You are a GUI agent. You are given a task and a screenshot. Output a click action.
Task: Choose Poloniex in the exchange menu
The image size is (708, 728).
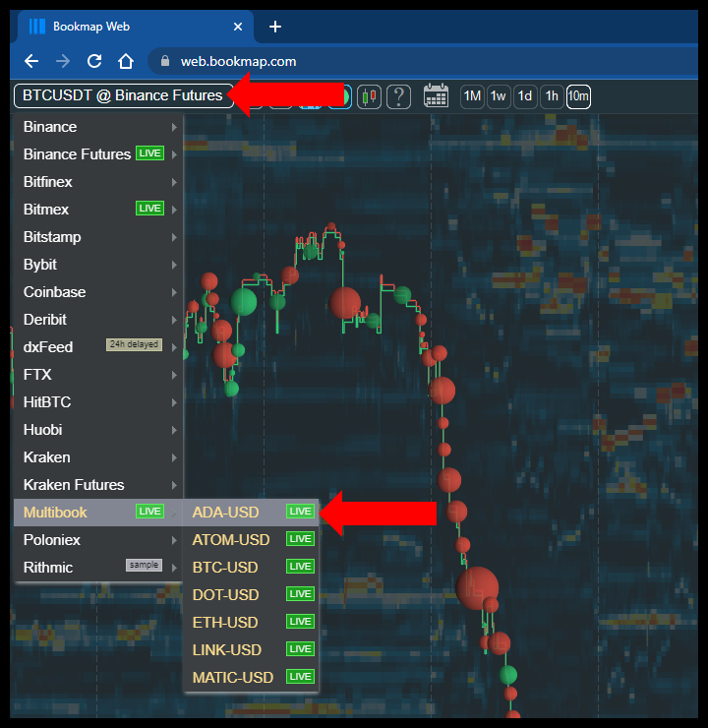pos(98,540)
